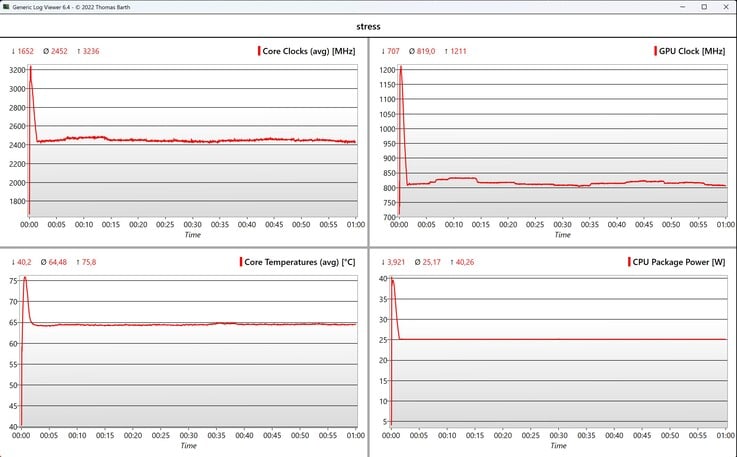Click the CPU Package Power red legend marker
This screenshot has width=737, height=457.
(629, 262)
